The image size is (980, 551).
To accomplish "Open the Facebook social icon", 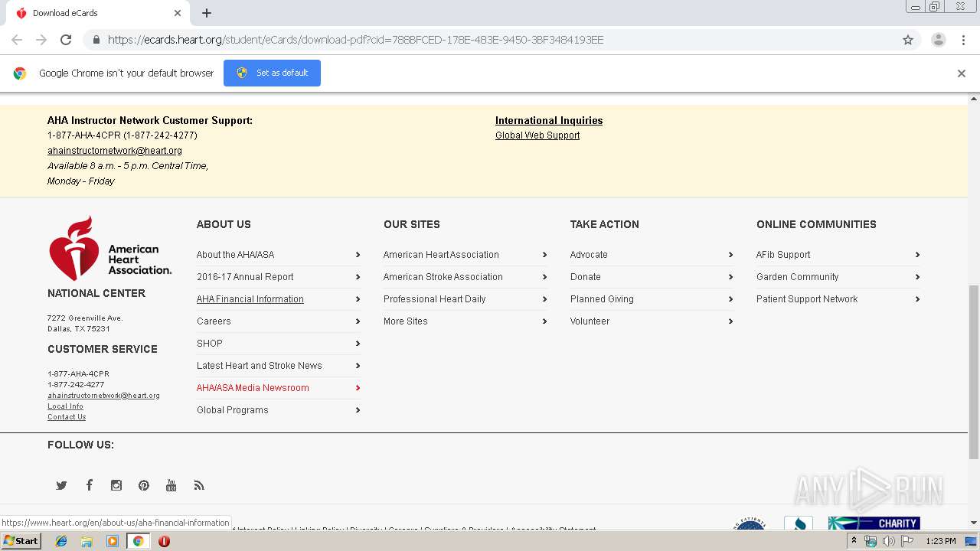I will 89,485.
